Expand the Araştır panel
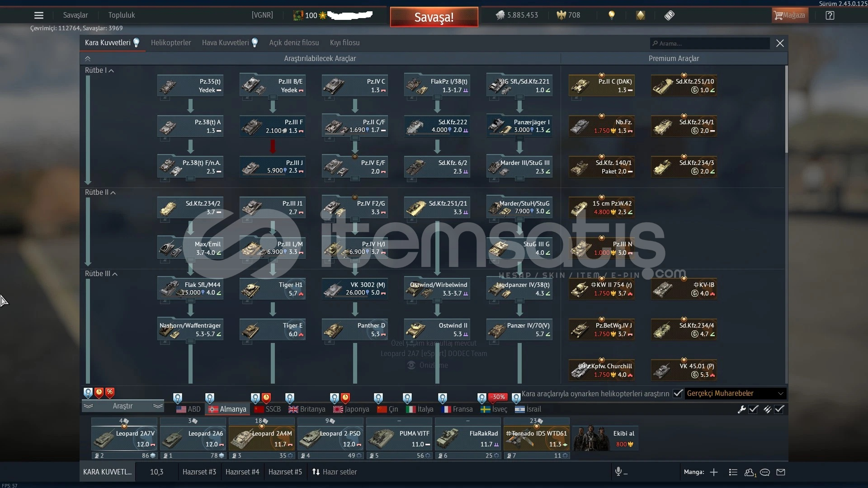Image resolution: width=868 pixels, height=488 pixels. coord(123,406)
